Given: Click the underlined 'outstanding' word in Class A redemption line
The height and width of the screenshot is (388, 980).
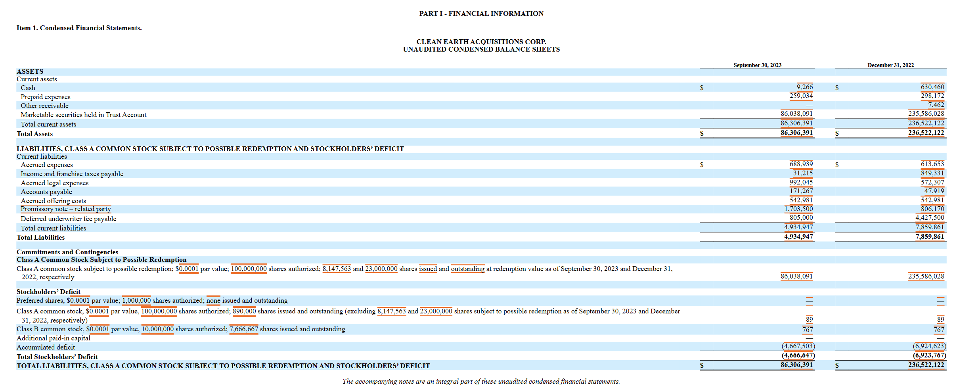Looking at the screenshot, I should 467,269.
